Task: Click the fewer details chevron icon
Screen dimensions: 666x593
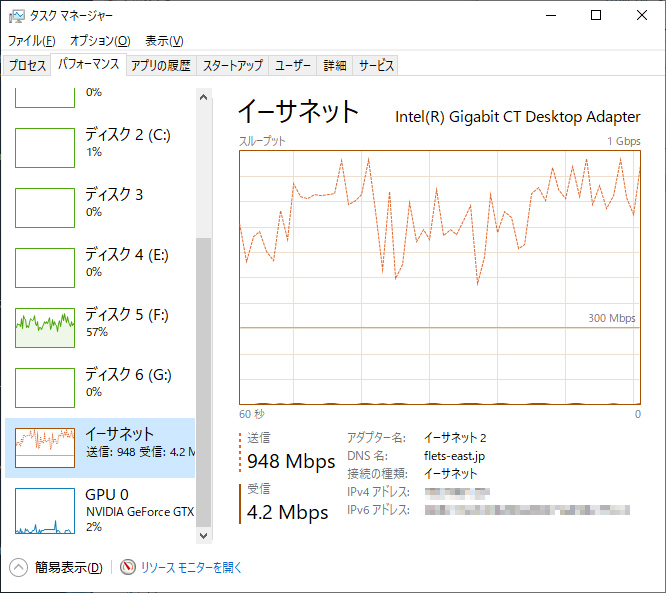Action: [x=19, y=567]
